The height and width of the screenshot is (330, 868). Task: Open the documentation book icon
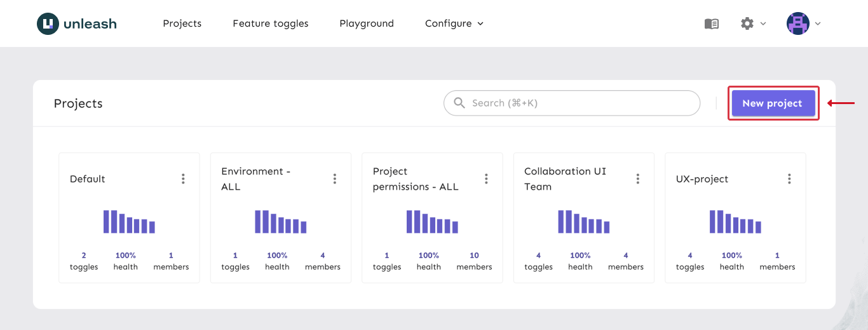click(712, 23)
